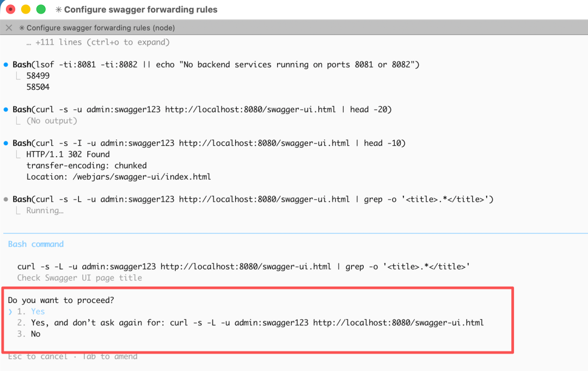Choose option 3. No
Image resolution: width=588 pixels, height=371 pixels.
pos(28,334)
